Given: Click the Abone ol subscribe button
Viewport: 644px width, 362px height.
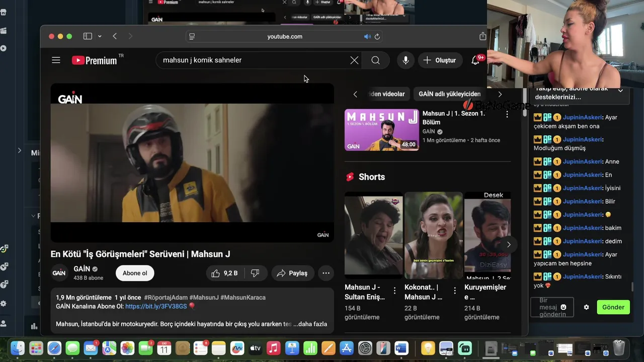Looking at the screenshot, I should (135, 273).
